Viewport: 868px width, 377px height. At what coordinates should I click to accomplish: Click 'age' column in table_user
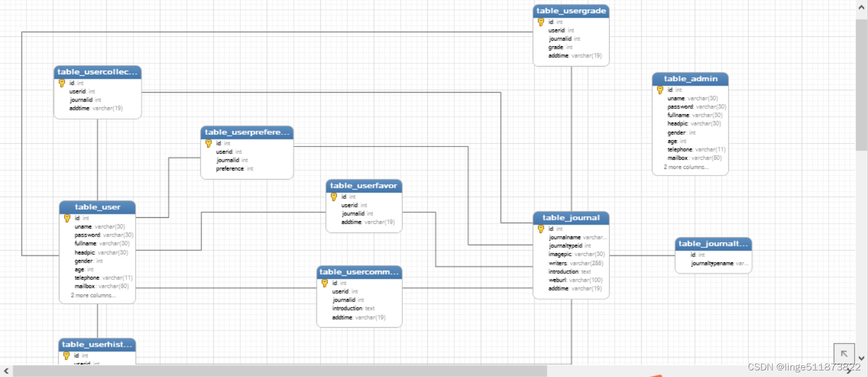(84, 270)
